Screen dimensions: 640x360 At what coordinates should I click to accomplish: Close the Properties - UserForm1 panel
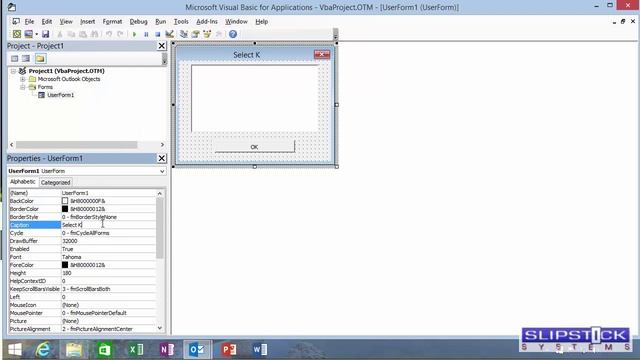pyautogui.click(x=162, y=158)
